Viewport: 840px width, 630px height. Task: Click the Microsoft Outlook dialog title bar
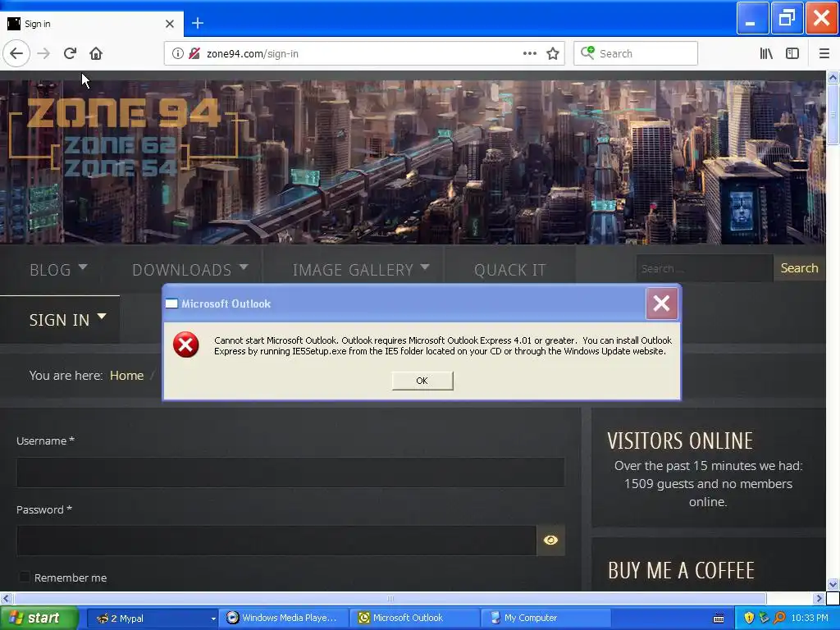(405, 304)
